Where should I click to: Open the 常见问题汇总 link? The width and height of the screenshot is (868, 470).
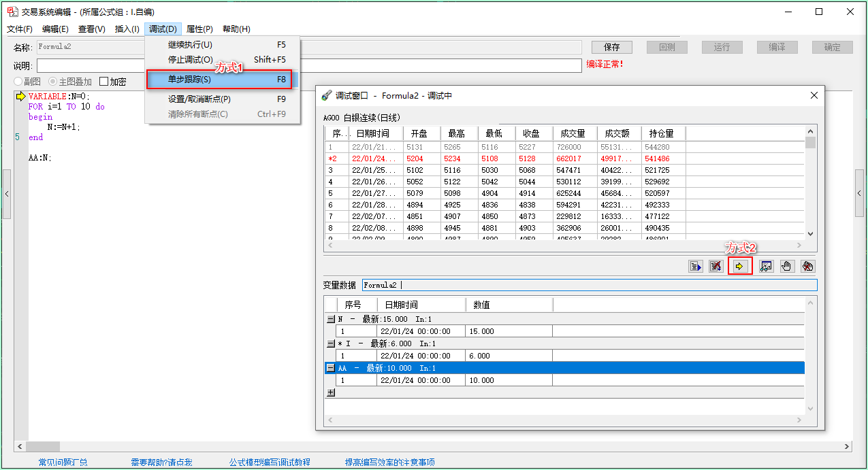coord(63,463)
